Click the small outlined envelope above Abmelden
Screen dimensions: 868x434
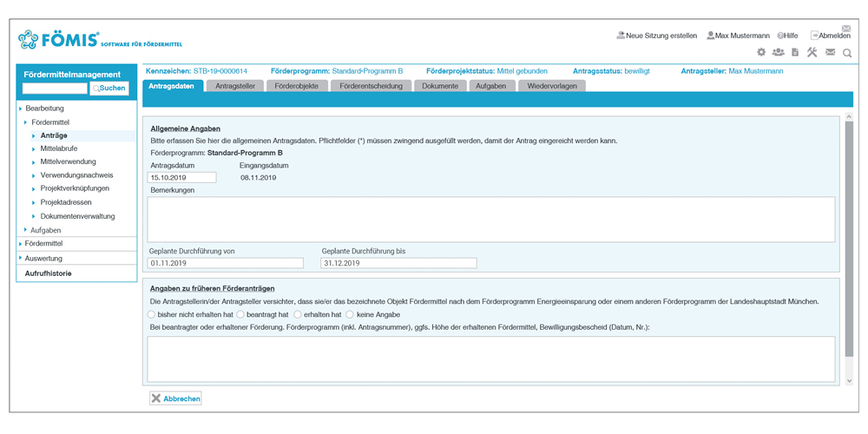coord(846,28)
